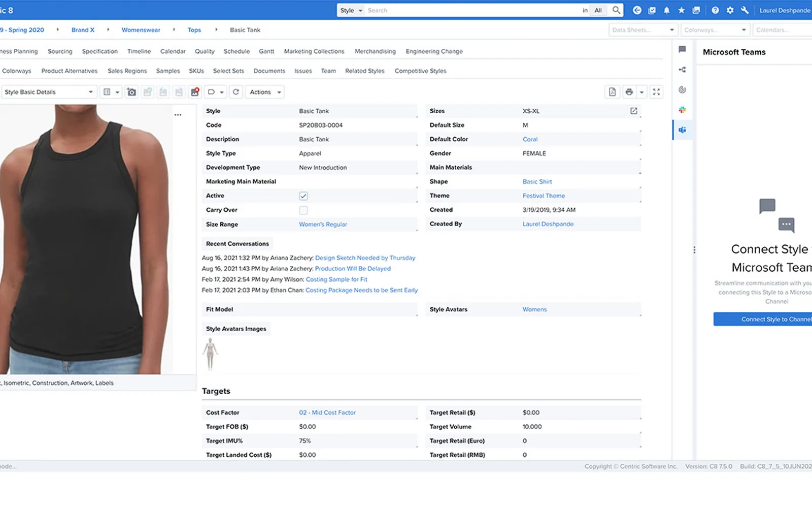Viewport: 812px width, 508px height.
Task: Check the Carry Over checkbox
Action: (x=303, y=210)
